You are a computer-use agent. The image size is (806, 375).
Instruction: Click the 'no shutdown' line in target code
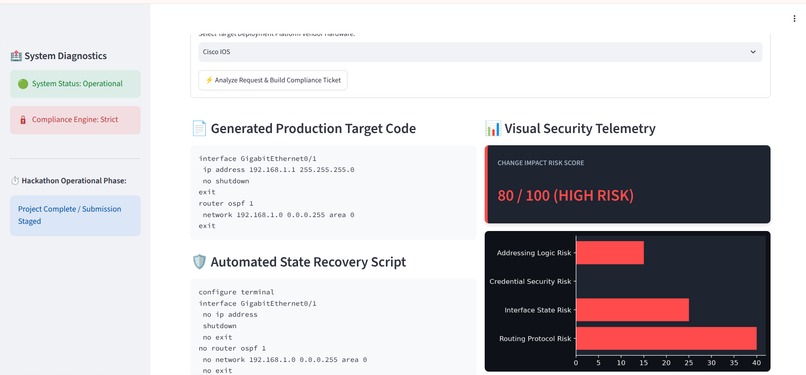pos(226,181)
